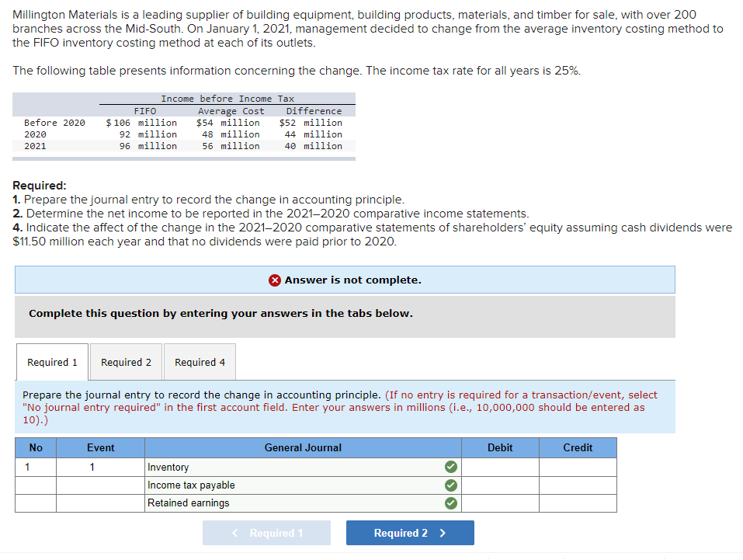743x560 pixels.
Task: Click the Credit cell for Inventory
Action: [x=578, y=467]
